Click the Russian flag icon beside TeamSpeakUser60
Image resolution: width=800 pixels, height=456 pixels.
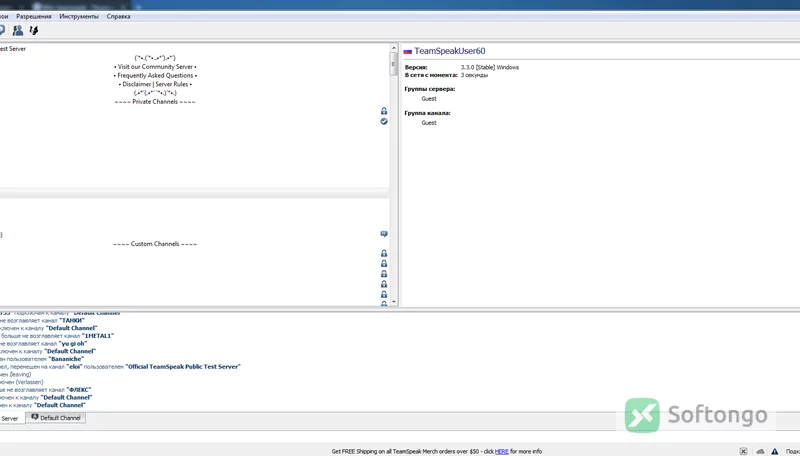point(408,51)
